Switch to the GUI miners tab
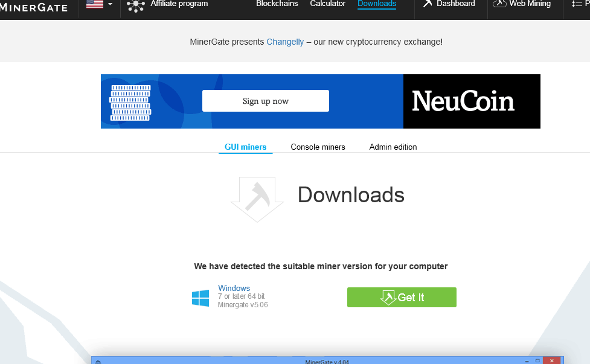This screenshot has height=364, width=590. (x=245, y=147)
